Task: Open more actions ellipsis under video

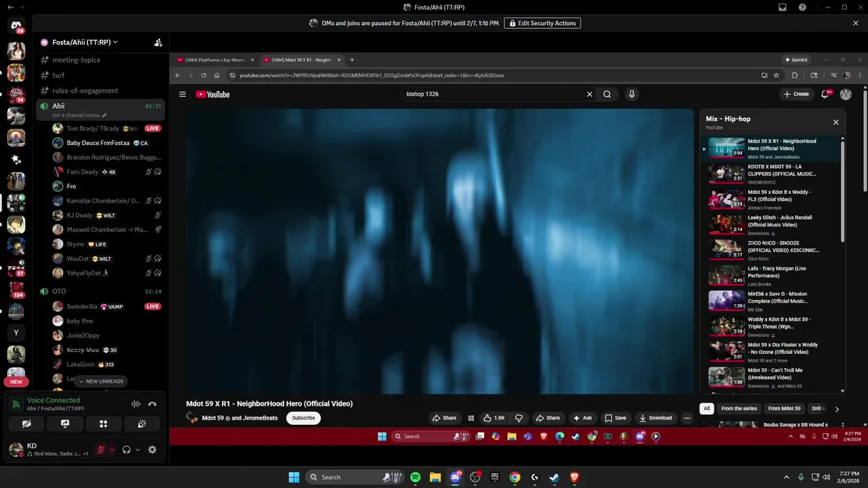Action: tap(687, 418)
